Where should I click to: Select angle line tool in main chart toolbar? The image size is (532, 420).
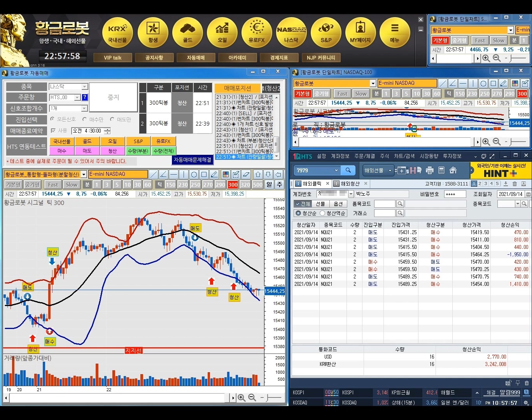tap(164, 174)
